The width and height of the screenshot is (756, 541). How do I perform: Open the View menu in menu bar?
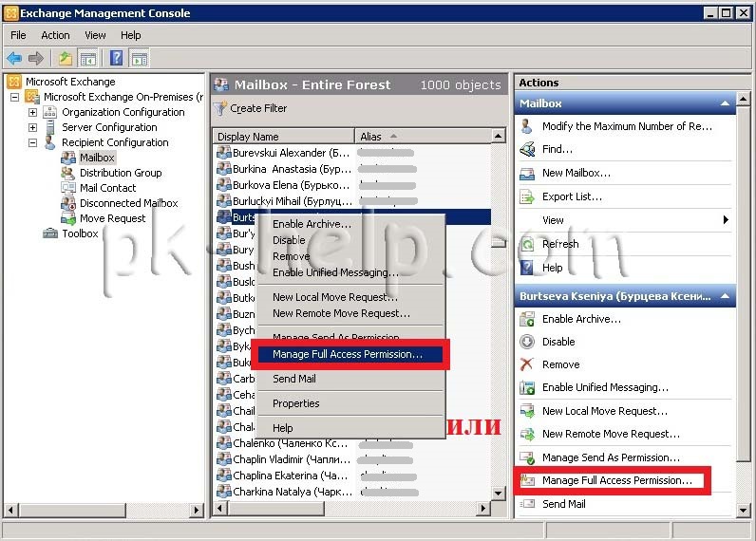[x=95, y=35]
